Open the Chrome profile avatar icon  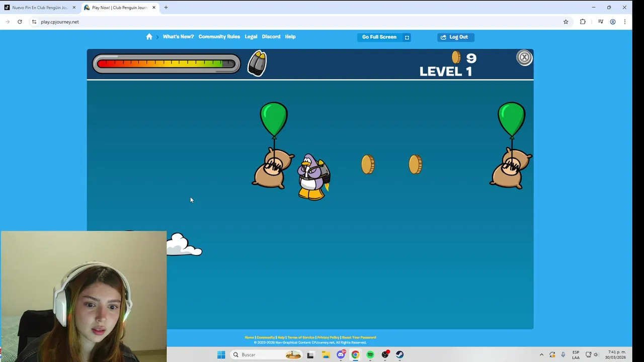pos(613,22)
